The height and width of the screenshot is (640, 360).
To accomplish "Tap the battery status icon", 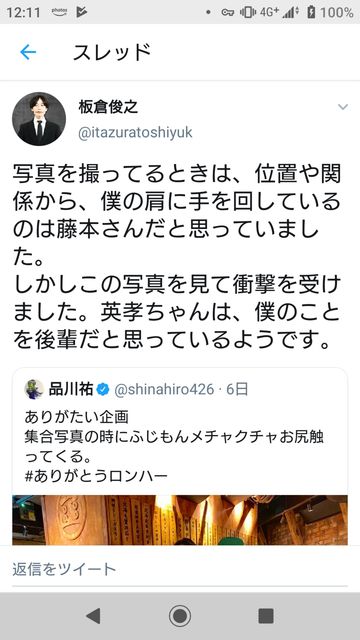I will pos(311,12).
